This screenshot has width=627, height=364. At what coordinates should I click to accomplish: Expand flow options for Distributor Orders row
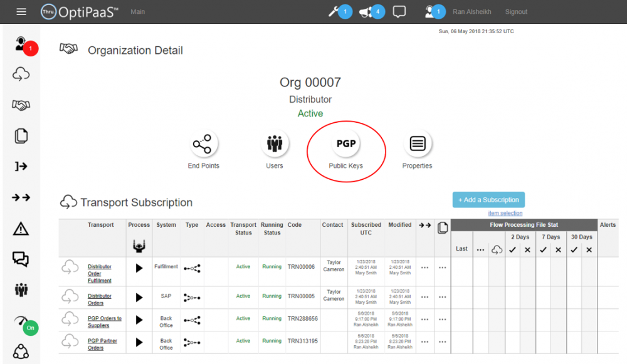click(x=424, y=297)
